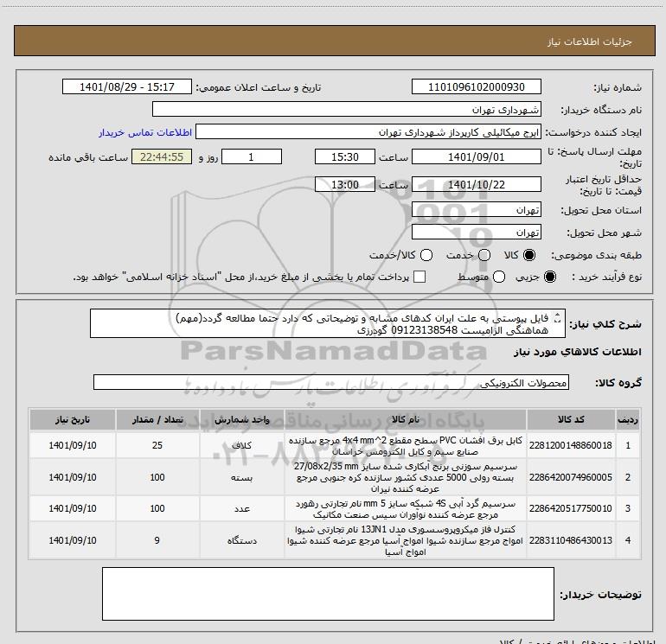
Task: Click the requester field ایرج میکائیلی
Action: 368,132
